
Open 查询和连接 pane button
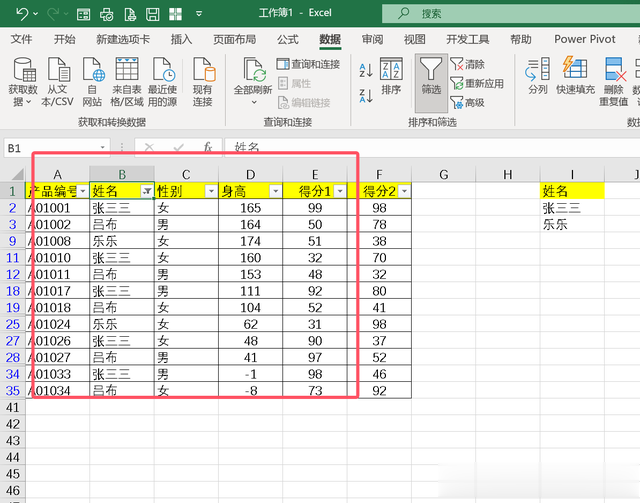point(308,64)
